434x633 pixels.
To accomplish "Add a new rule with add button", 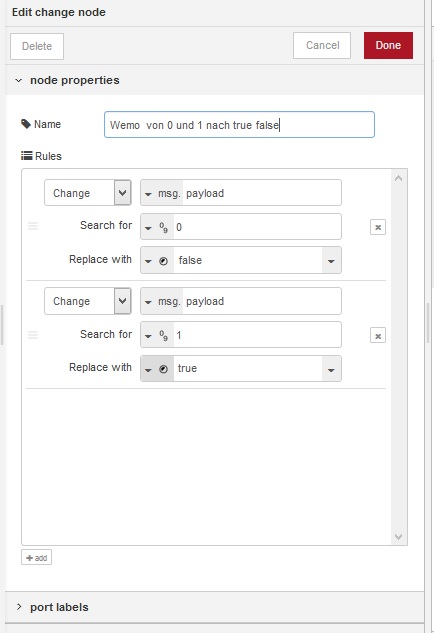I will pos(36,558).
